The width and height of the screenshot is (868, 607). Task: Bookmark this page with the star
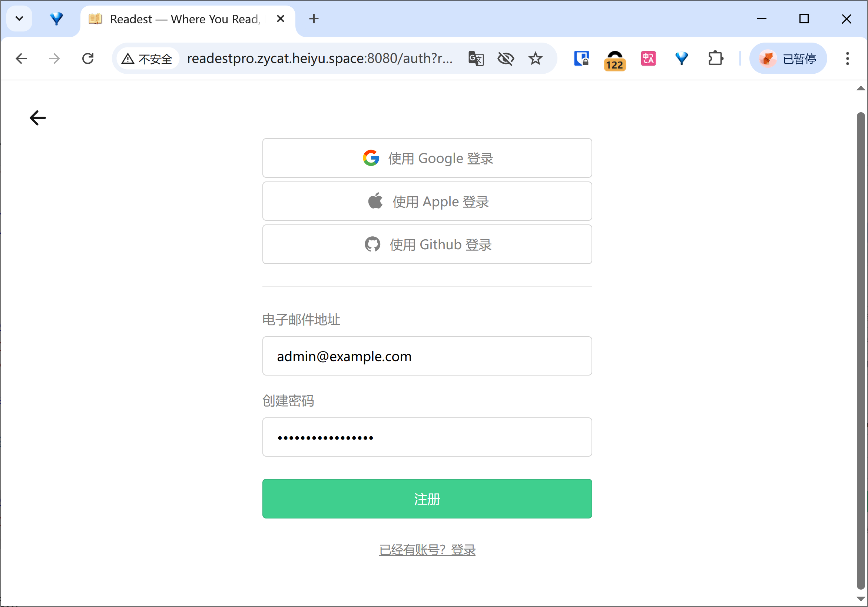coord(535,59)
